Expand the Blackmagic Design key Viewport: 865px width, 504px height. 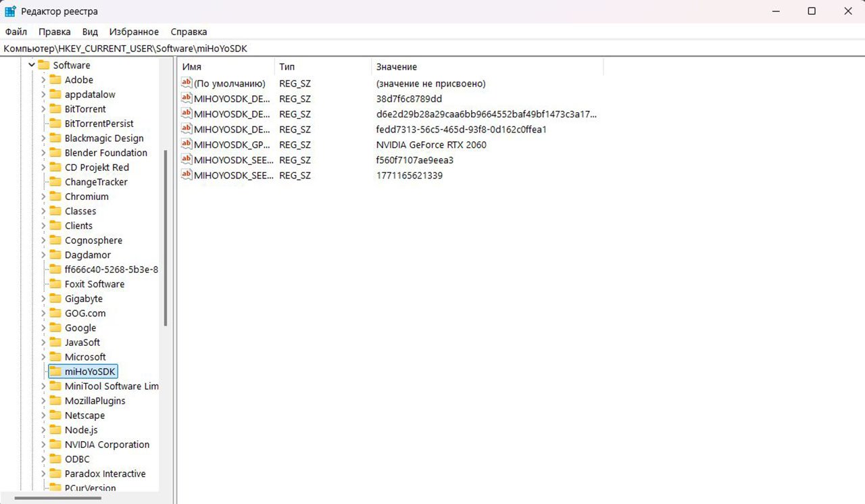coord(43,138)
